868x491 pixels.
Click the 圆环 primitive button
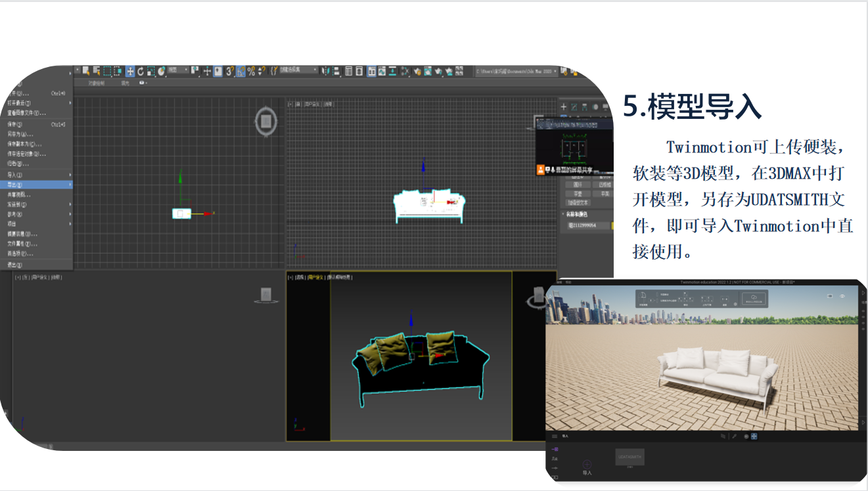click(578, 185)
